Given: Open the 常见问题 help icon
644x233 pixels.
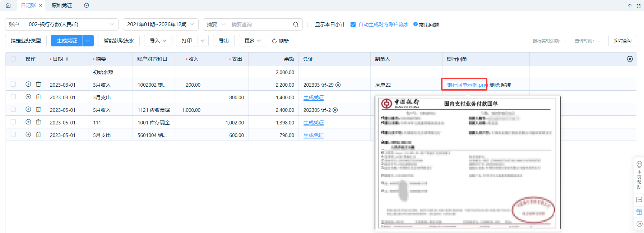Looking at the screenshot, I should coord(416,24).
